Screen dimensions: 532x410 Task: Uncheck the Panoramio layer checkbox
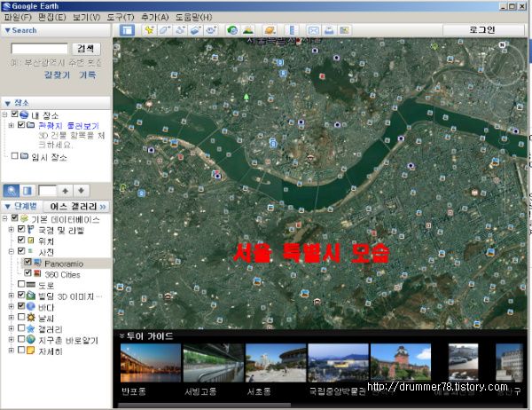pyautogui.click(x=27, y=262)
